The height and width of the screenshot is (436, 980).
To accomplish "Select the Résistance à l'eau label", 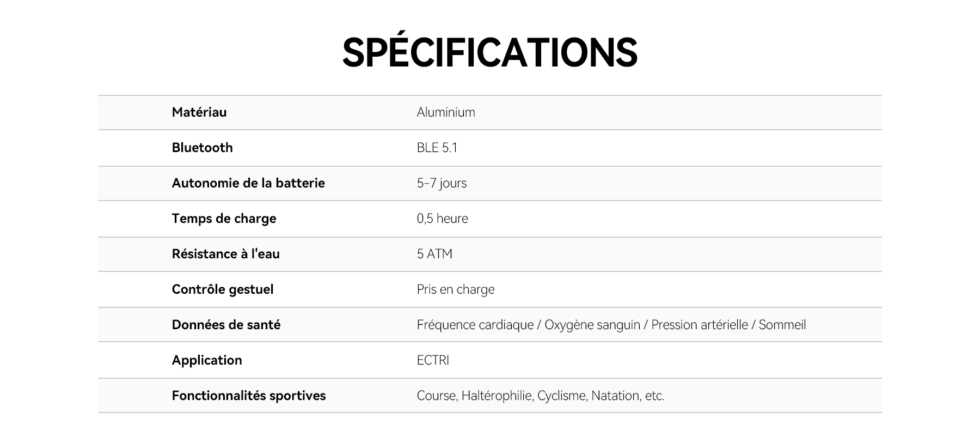I will click(225, 254).
